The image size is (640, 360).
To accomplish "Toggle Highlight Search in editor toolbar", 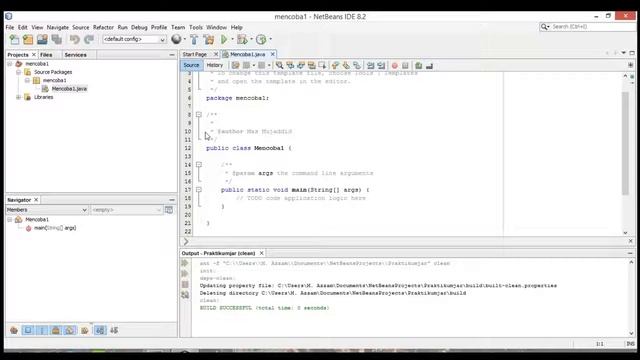I will (311, 66).
